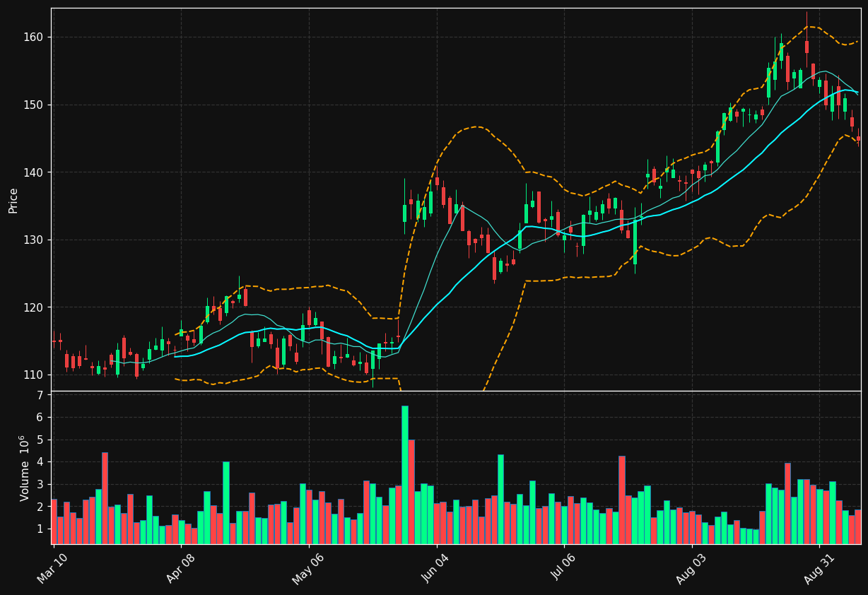Screen dimensions: 868x595
Task: Select the 160 price axis tick label
Action: click(x=35, y=37)
